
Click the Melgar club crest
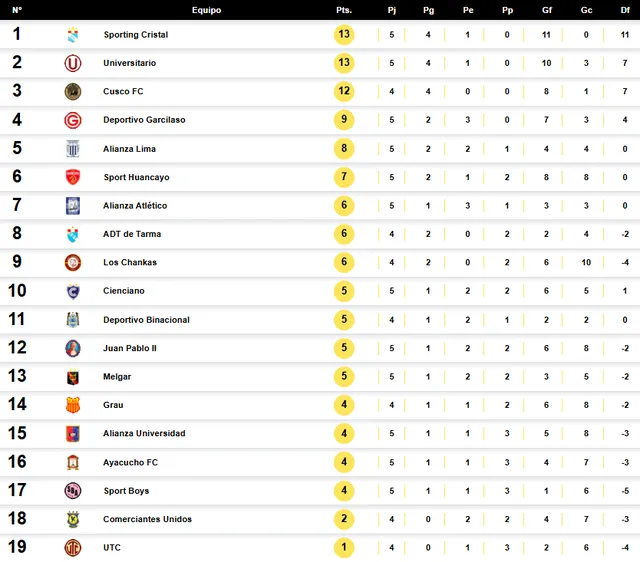72,377
